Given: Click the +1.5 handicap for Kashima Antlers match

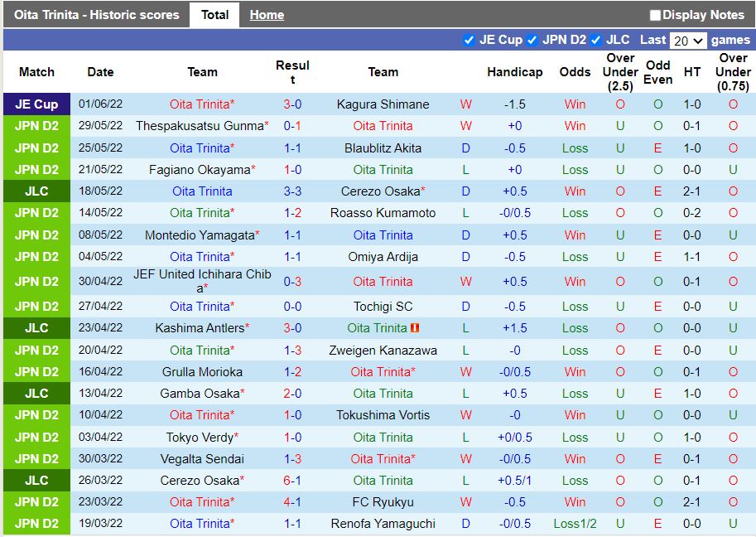Looking at the screenshot, I should pyautogui.click(x=514, y=328).
